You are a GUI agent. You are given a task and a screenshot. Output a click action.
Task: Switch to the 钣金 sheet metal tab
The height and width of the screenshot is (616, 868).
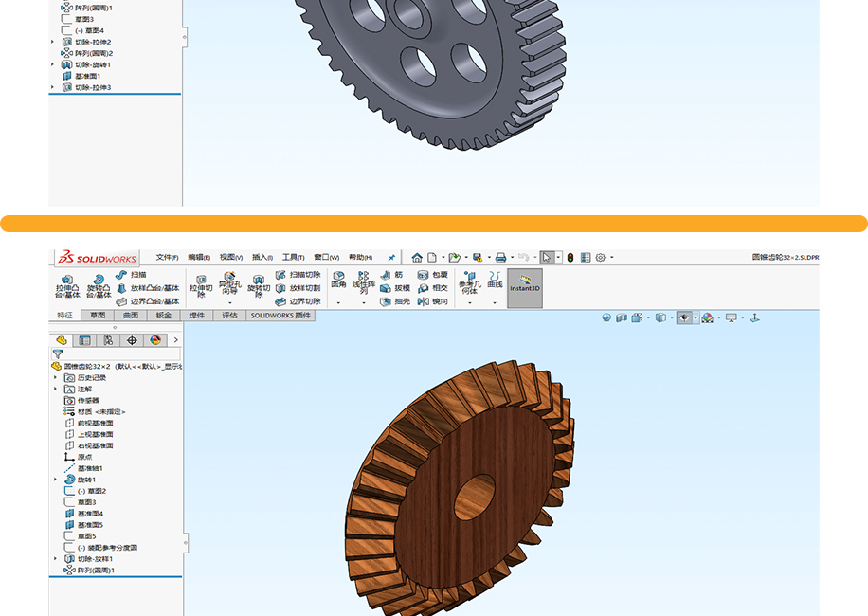click(164, 316)
